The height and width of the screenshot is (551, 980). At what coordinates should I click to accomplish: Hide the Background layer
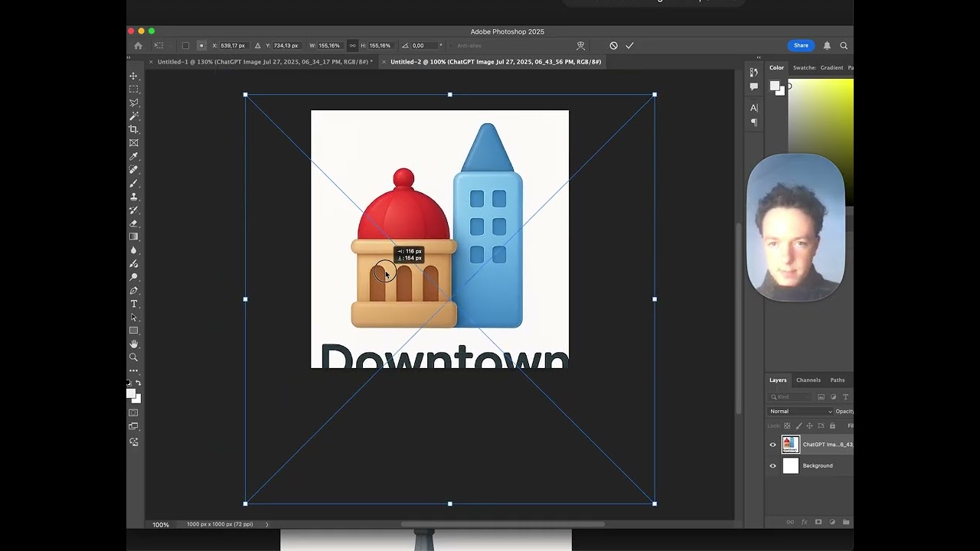click(x=773, y=465)
